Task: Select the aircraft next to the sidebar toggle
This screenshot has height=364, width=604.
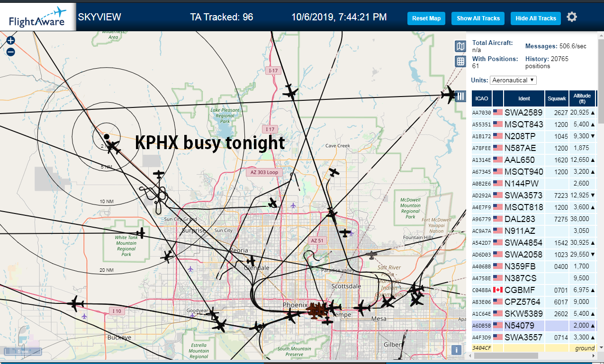Action: (x=448, y=94)
